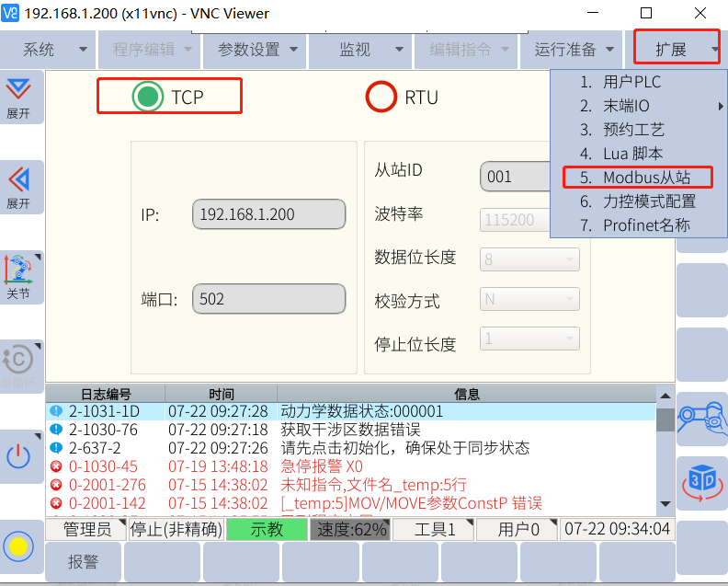The width and height of the screenshot is (728, 586).
Task: Open the robot arm hand-guiding icon
Action: 701,419
